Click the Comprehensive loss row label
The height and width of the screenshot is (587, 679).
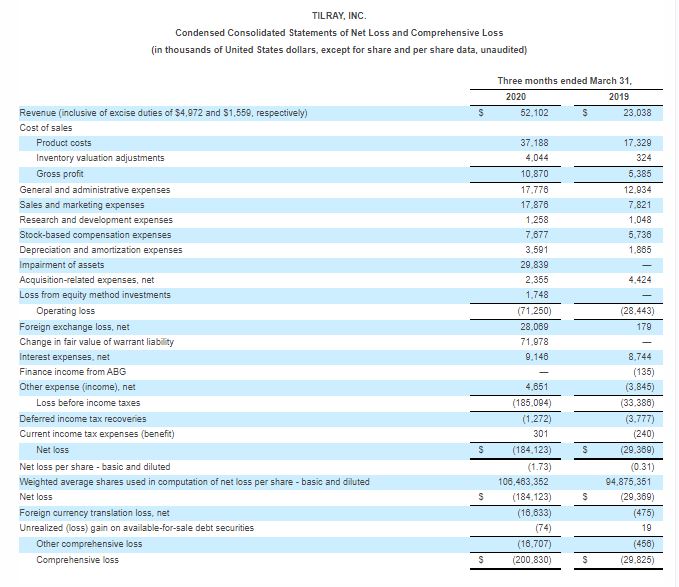pyautogui.click(x=77, y=560)
